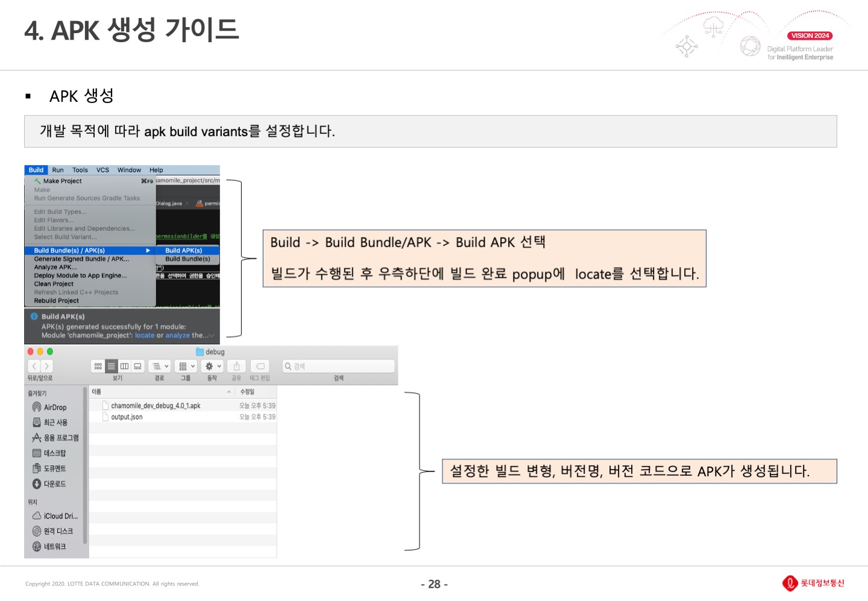Select chamomile_dev_debug_4.0_1.apk file name
Screen dimensions: 868x601
[156, 406]
